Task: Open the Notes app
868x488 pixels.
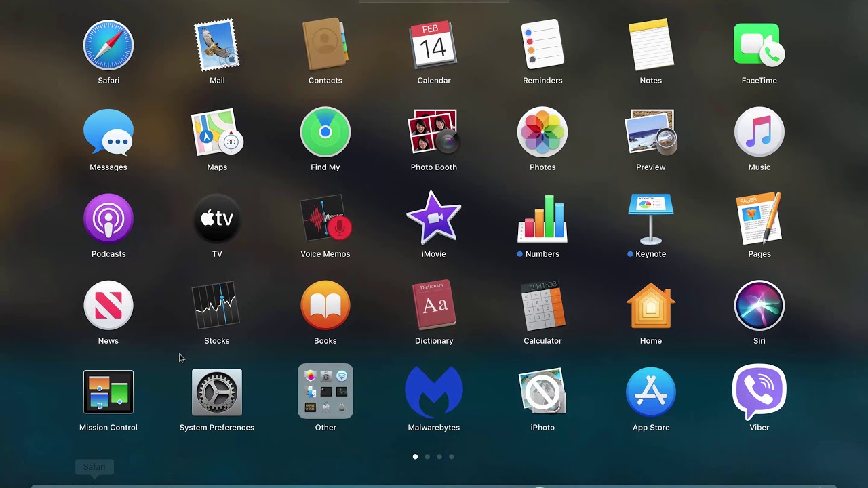Action: pos(651,45)
